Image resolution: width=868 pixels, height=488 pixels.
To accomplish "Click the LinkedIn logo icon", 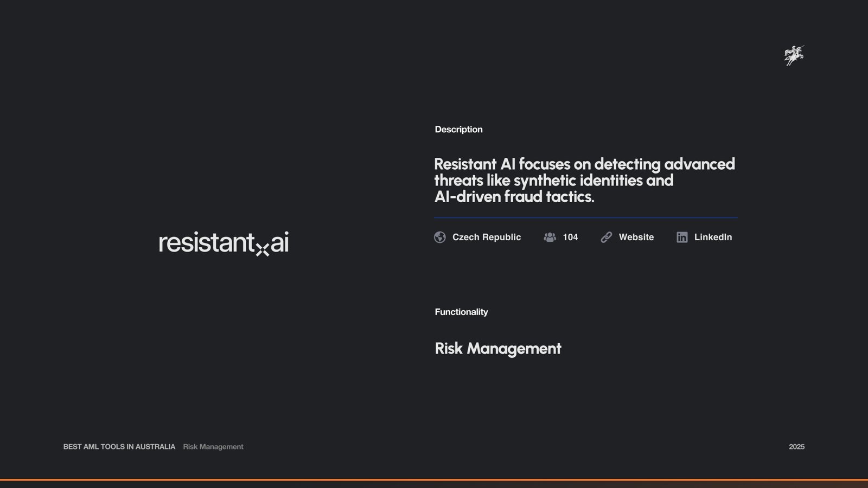I will coord(682,237).
